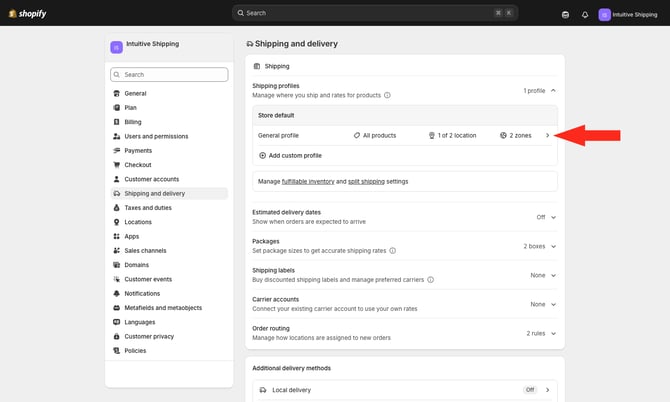The width and height of the screenshot is (670, 402).
Task: Open Local delivery settings chevron
Action: [547, 390]
